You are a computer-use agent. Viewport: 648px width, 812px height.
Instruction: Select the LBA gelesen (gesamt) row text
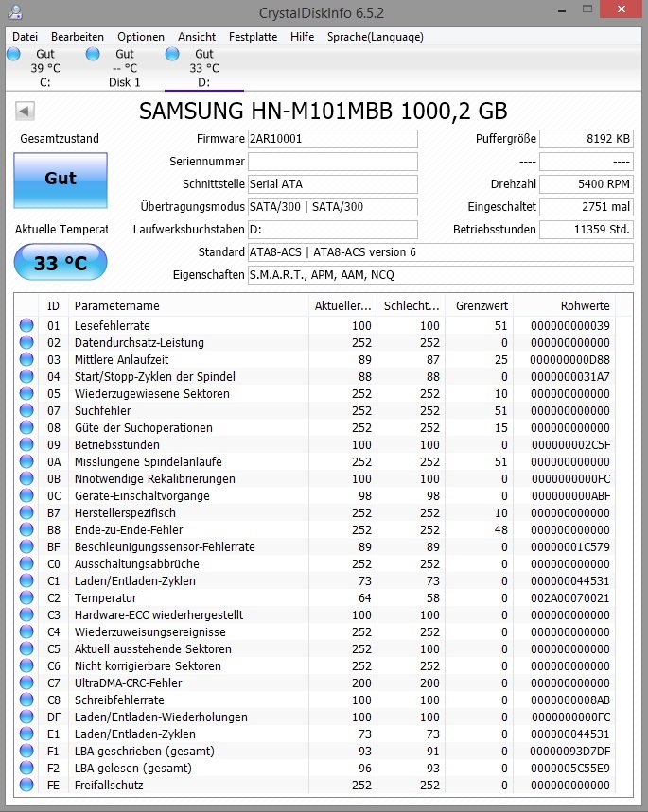click(x=133, y=768)
